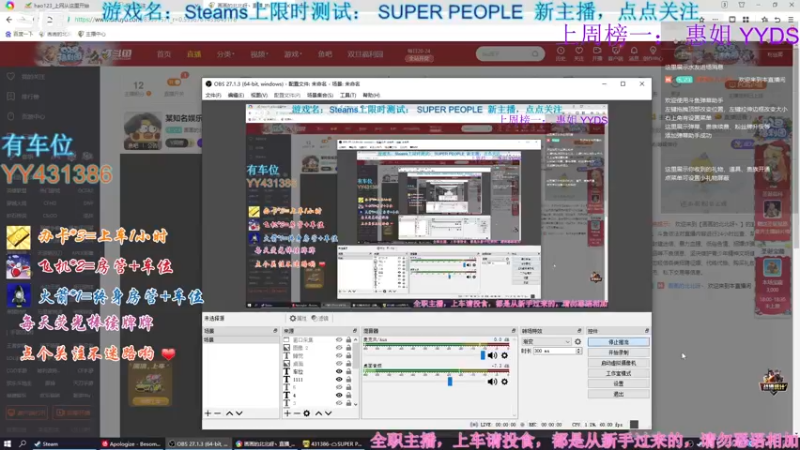Open source properties gear below sources list
Image resolution: width=800 pixels, height=450 pixels.
[x=306, y=413]
